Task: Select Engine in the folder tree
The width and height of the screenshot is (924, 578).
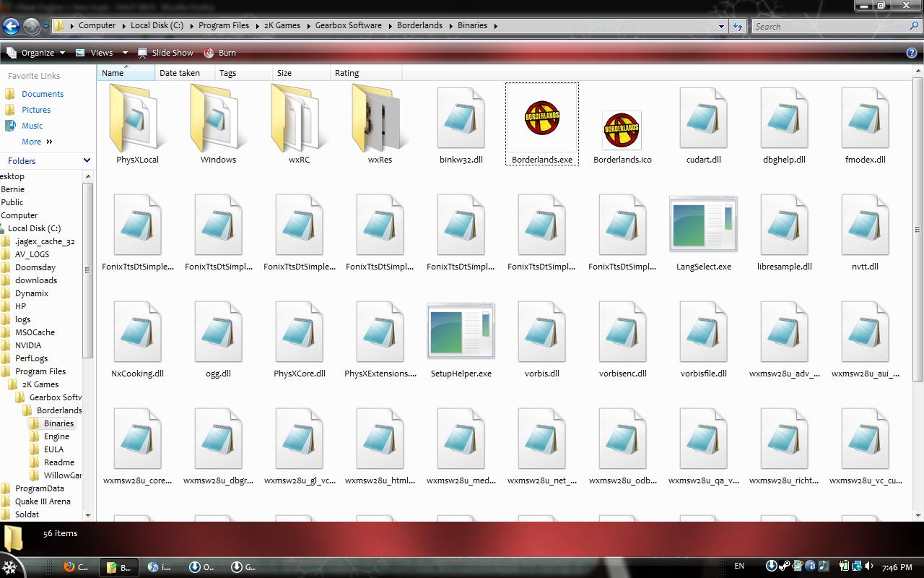Action: point(56,436)
